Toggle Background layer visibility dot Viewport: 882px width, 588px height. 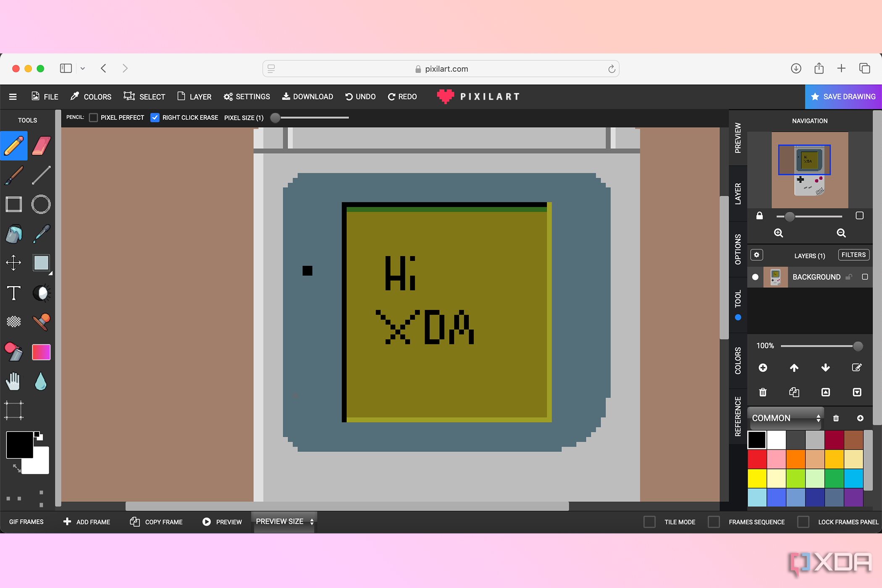(x=756, y=277)
